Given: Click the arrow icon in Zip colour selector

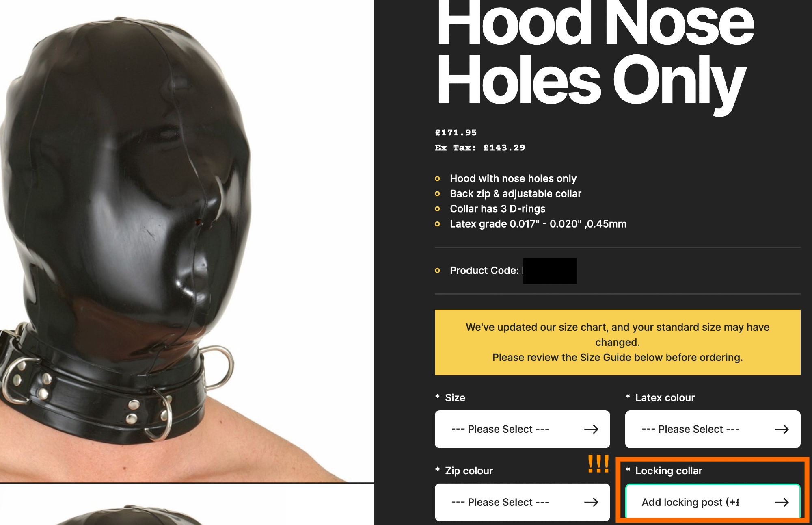Looking at the screenshot, I should click(591, 502).
